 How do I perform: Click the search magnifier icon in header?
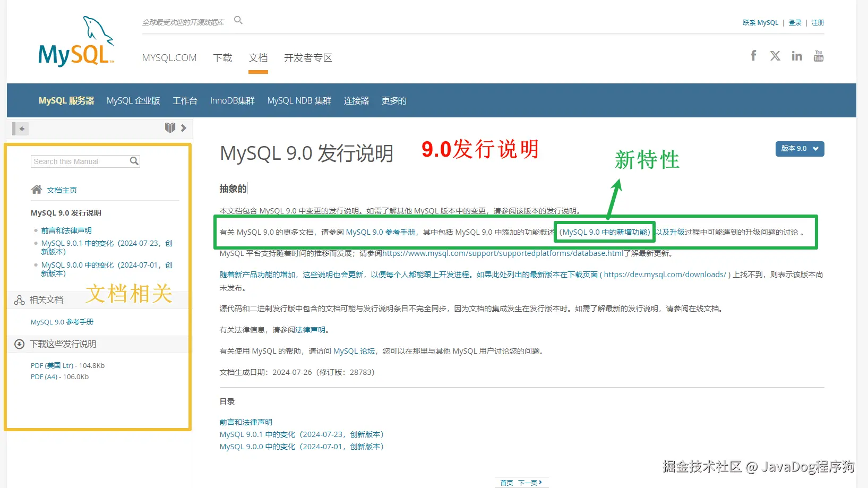tap(238, 20)
